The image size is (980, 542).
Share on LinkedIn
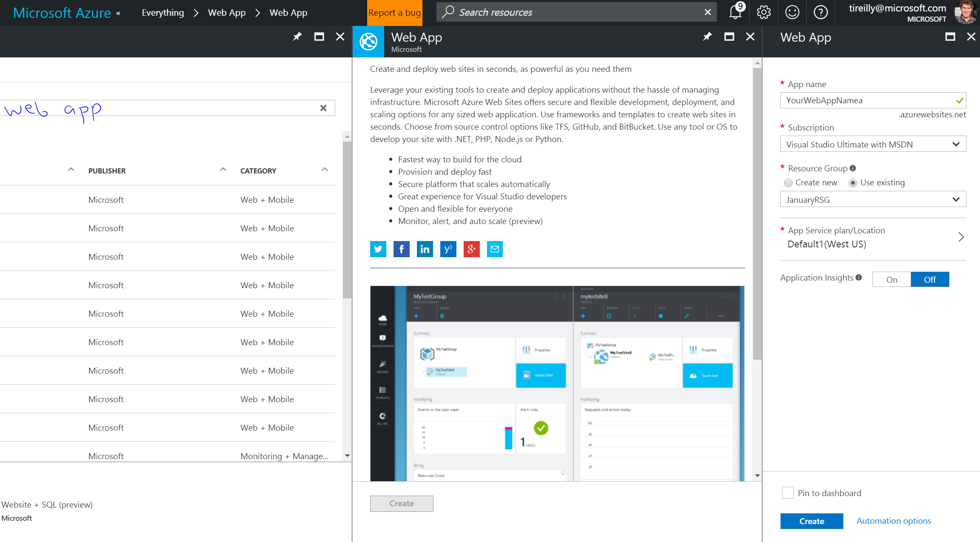[x=425, y=249]
